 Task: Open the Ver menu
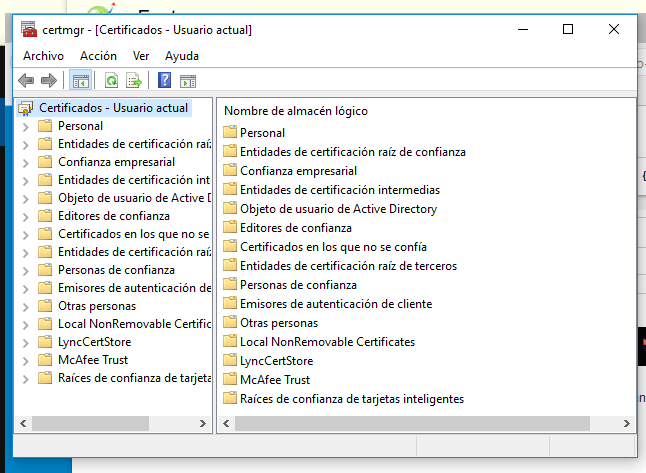141,56
